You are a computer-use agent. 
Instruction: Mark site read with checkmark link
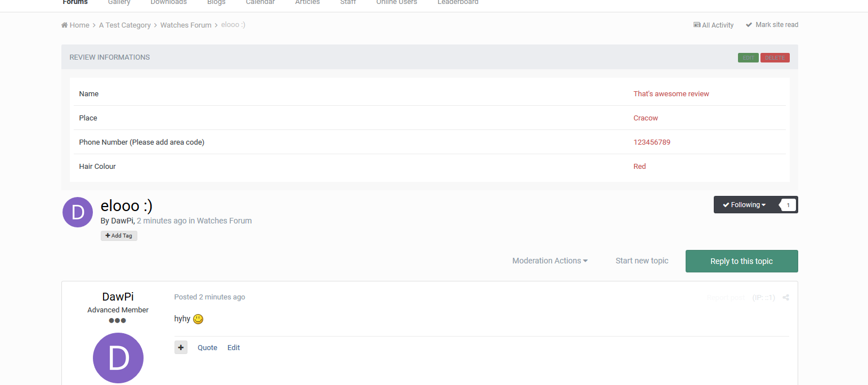[x=772, y=25]
